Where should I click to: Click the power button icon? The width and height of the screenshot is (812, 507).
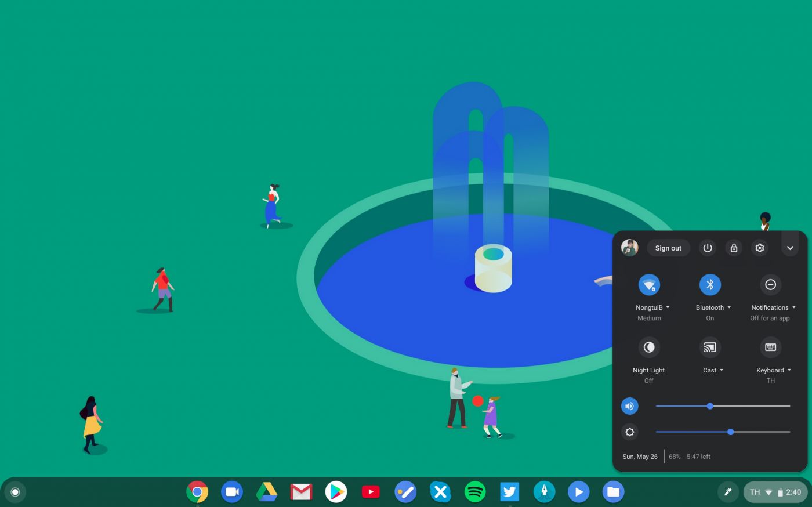(707, 248)
